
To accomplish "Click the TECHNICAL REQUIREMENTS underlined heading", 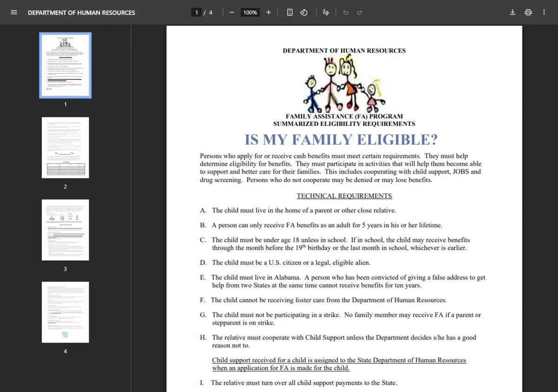I will pyautogui.click(x=344, y=196).
